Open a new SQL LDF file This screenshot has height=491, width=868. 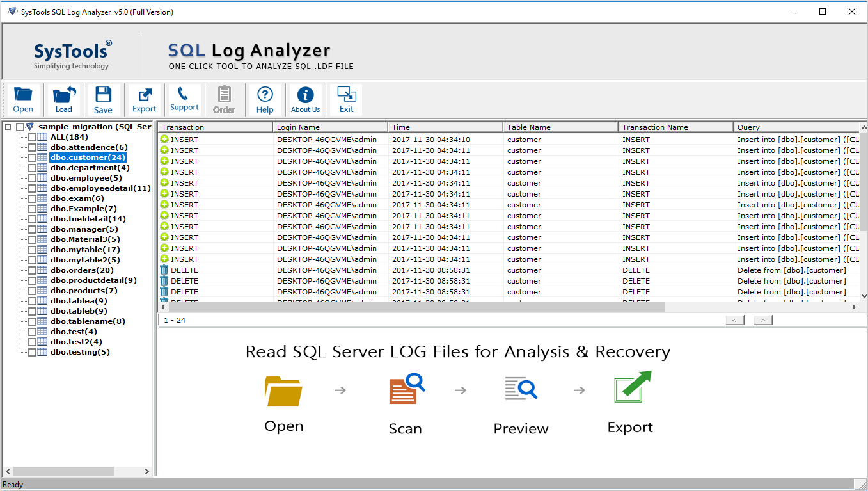[x=23, y=99]
